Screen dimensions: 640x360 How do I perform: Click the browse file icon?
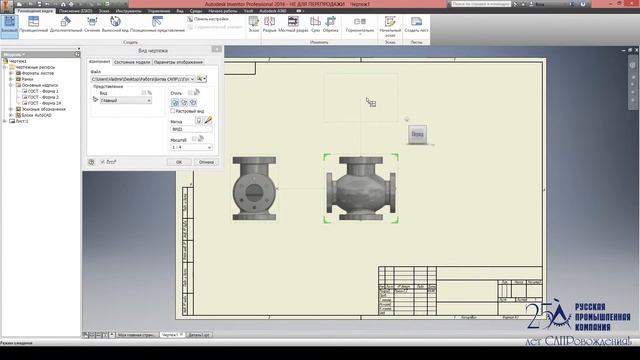[200, 79]
